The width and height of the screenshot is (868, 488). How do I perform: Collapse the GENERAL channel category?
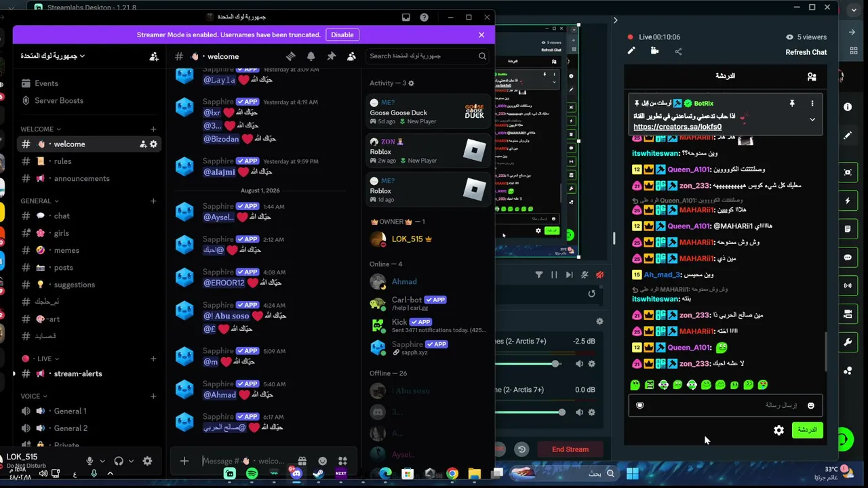39,201
